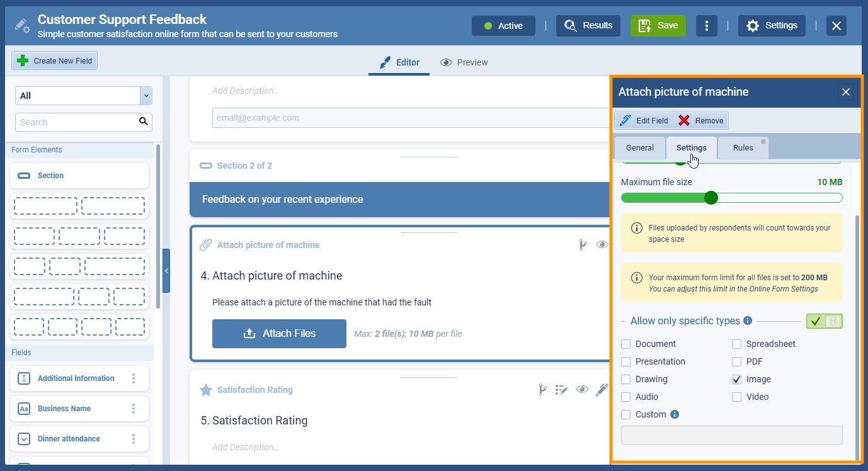
Task: Collapse the left sidebar panel handle
Action: point(166,271)
